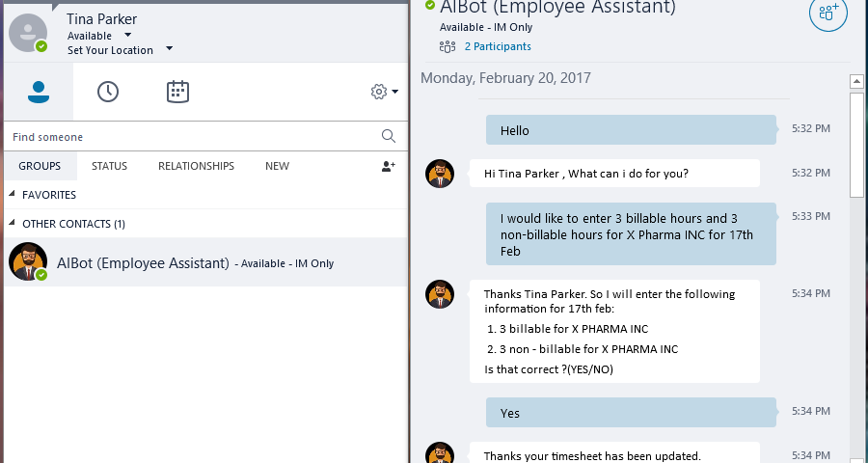The width and height of the screenshot is (868, 463).
Task: Click the participants group icon
Action: (x=448, y=46)
